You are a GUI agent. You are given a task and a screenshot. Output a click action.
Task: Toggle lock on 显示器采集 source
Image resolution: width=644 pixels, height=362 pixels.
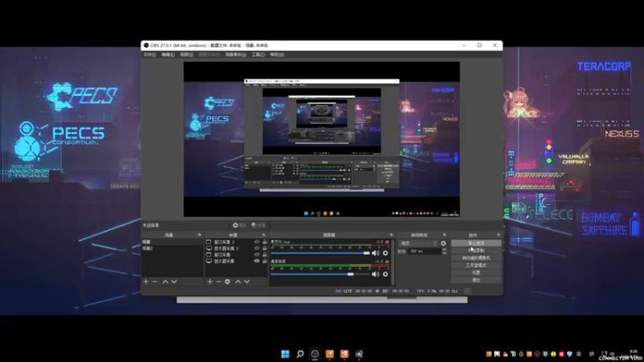coord(265,261)
